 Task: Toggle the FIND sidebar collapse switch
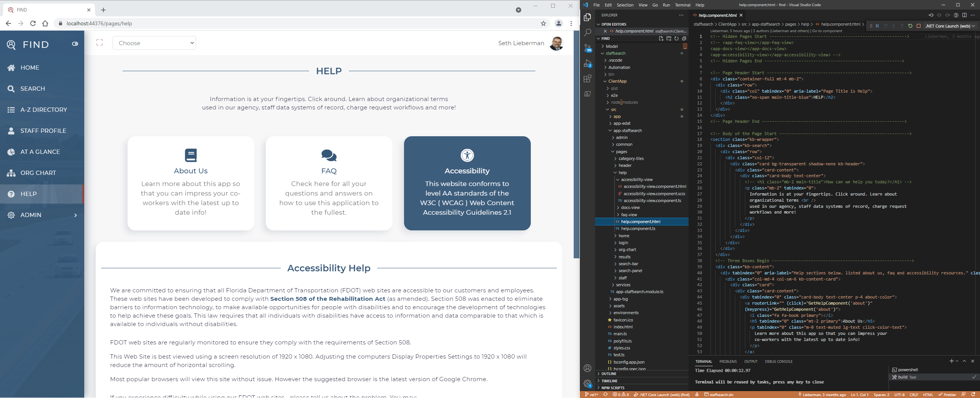75,44
